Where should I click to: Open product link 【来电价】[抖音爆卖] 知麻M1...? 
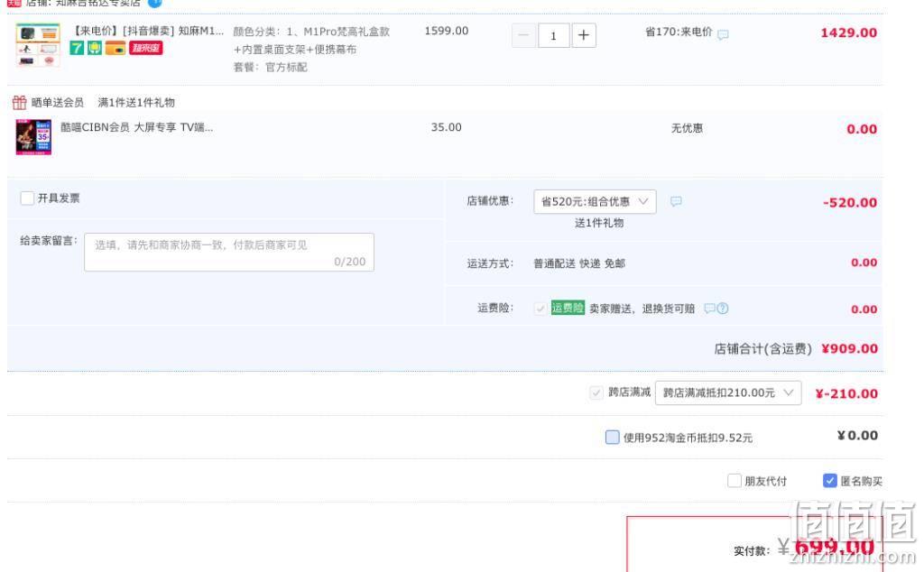(x=147, y=31)
